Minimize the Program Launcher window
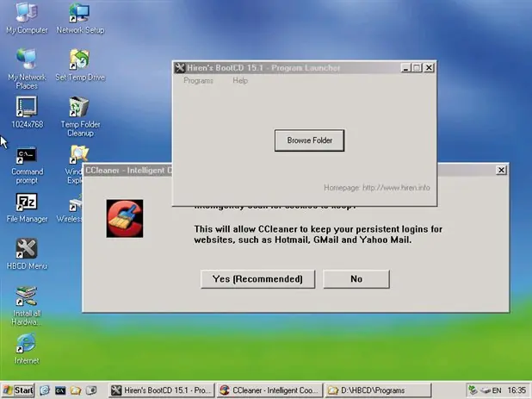The image size is (532, 399). 405,68
